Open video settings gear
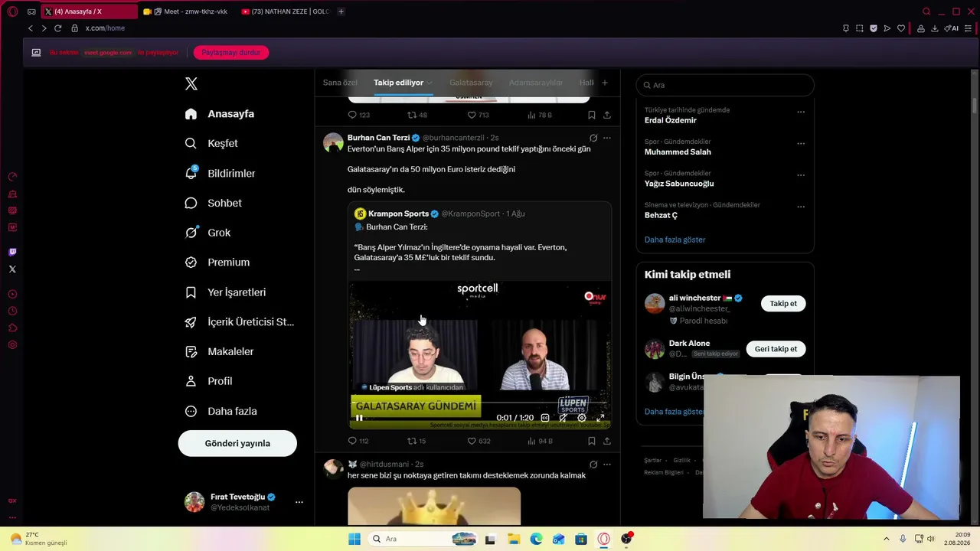Screen dimensions: 980x551 [582, 418]
